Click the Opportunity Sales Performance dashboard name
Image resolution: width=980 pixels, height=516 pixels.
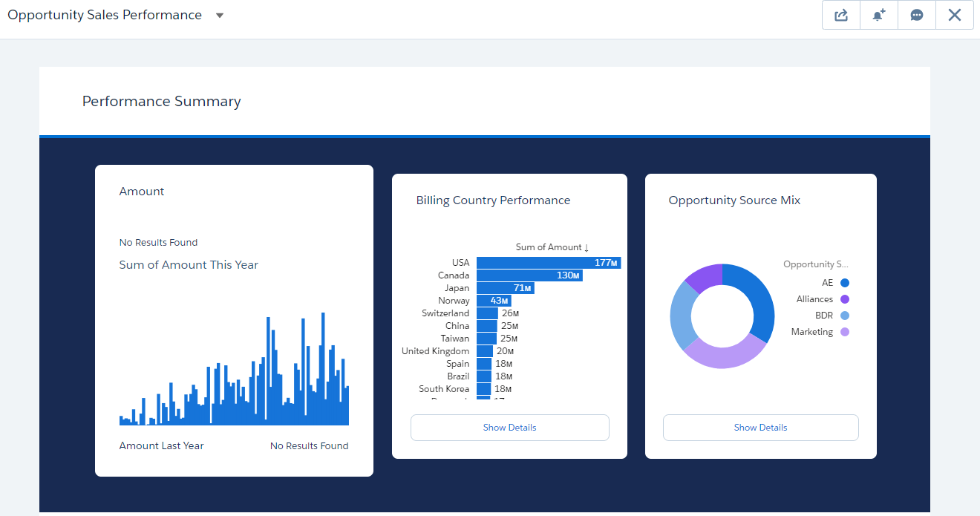(105, 14)
